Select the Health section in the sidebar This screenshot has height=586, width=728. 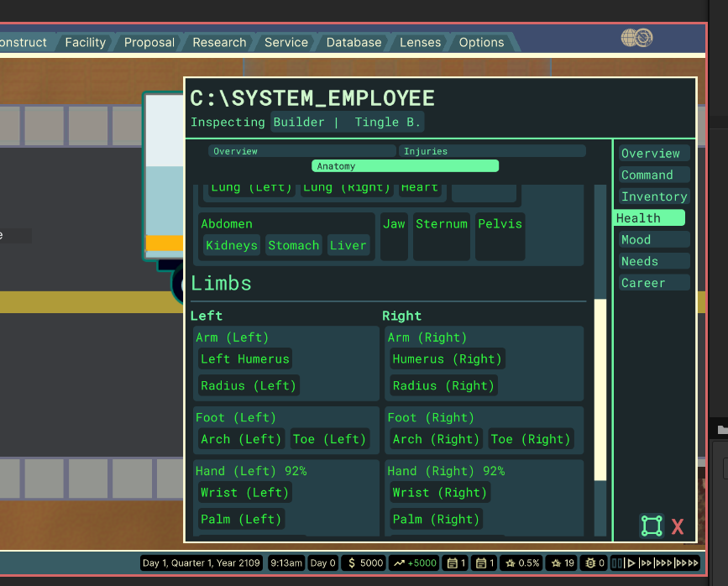click(650, 217)
